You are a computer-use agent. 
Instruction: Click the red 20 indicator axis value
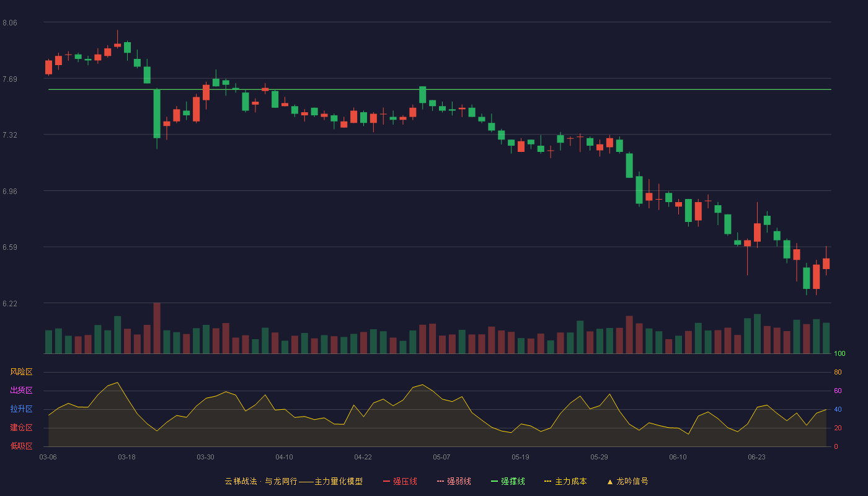click(x=838, y=428)
